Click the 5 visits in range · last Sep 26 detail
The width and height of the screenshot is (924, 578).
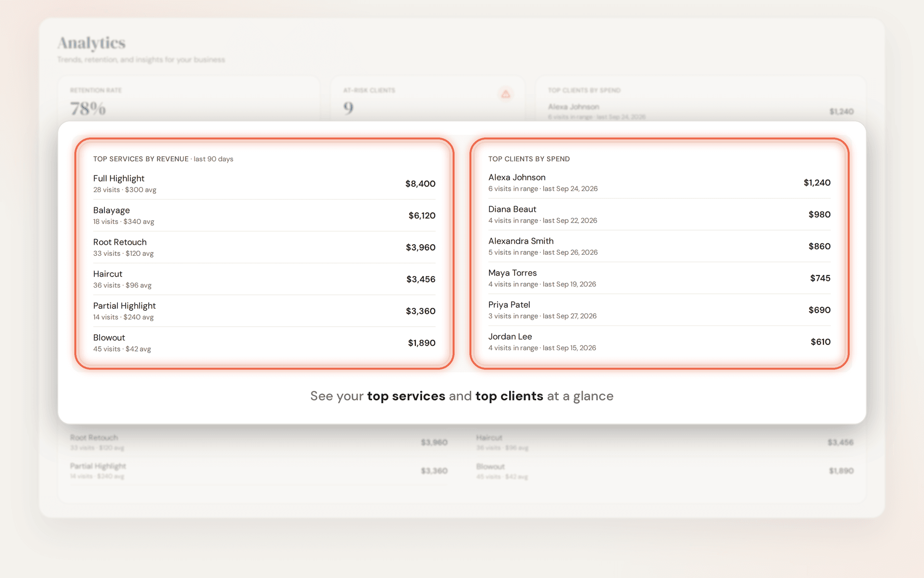coord(543,252)
